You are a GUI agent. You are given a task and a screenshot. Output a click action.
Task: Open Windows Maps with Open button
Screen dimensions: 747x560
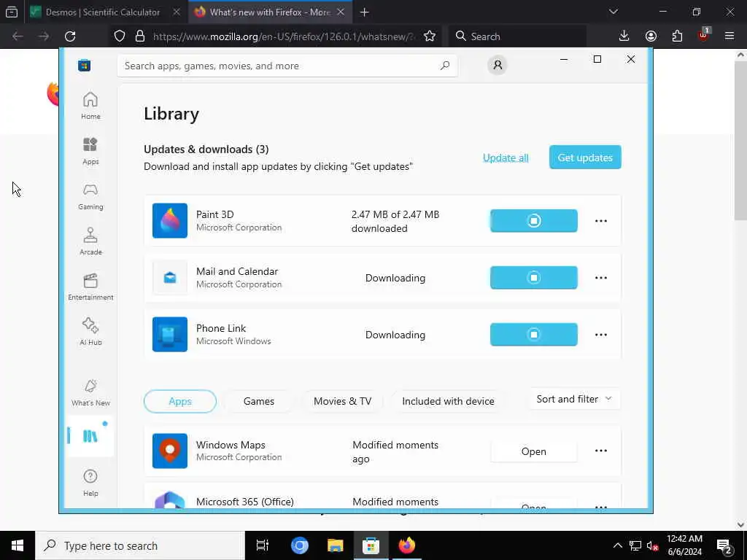(x=533, y=451)
